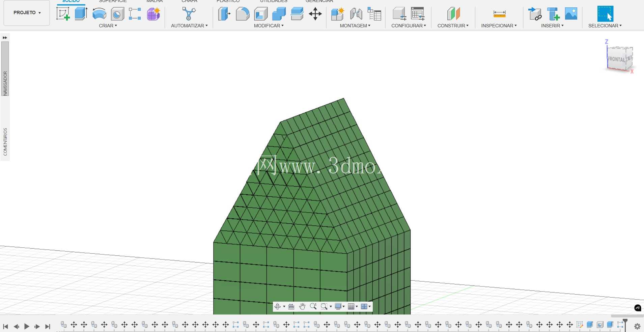Viewport: 644px width, 332px height.
Task: Expand the INSPECIONAR menu
Action: [499, 26]
